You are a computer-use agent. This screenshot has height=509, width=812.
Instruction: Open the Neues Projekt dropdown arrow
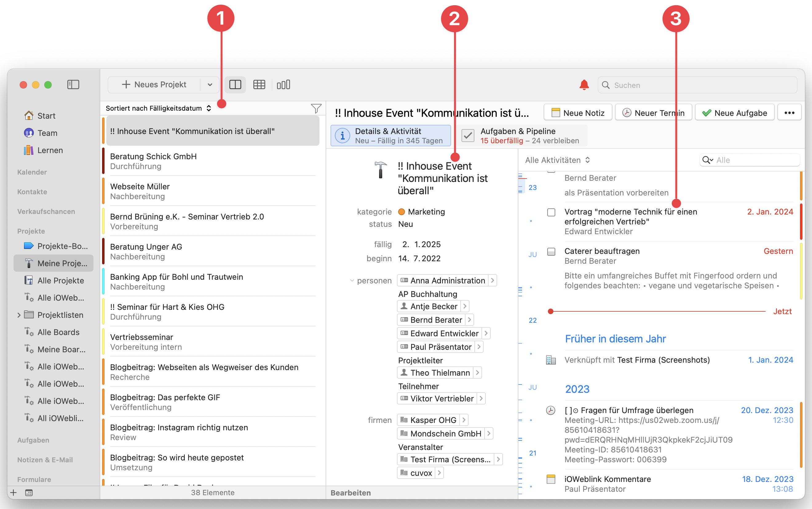(x=210, y=85)
